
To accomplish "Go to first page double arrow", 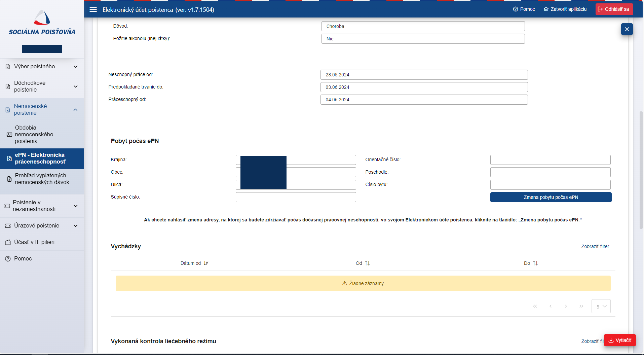I will coord(535,306).
